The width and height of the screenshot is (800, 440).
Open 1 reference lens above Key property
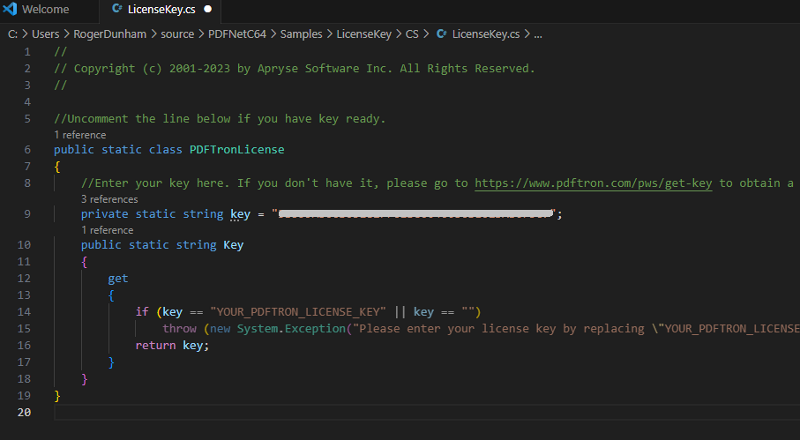pyautogui.click(x=107, y=230)
